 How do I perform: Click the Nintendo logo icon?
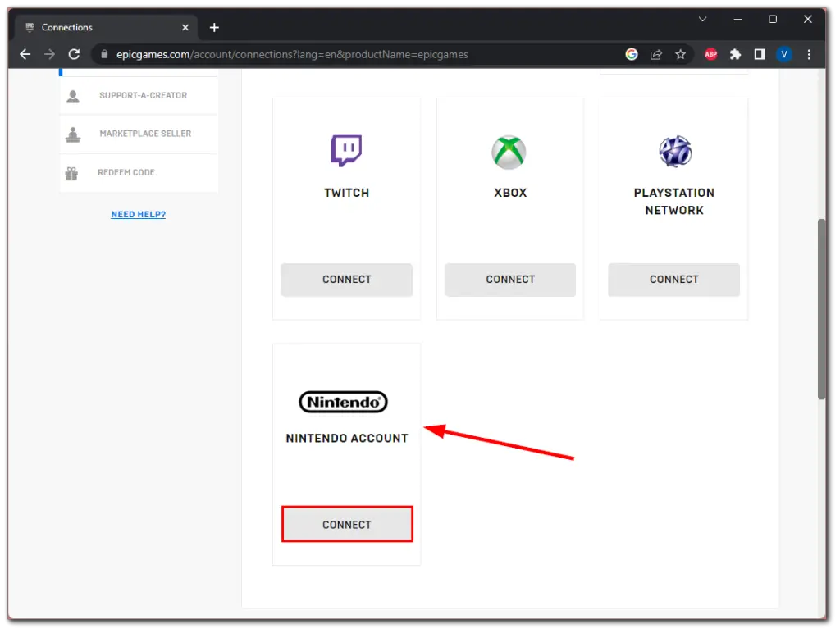[342, 402]
